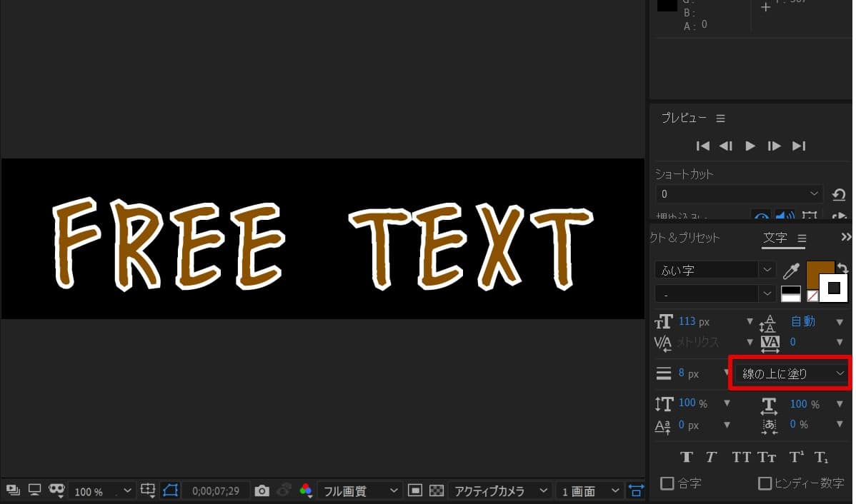
Task: Apply faux italic to the text
Action: coord(711,458)
